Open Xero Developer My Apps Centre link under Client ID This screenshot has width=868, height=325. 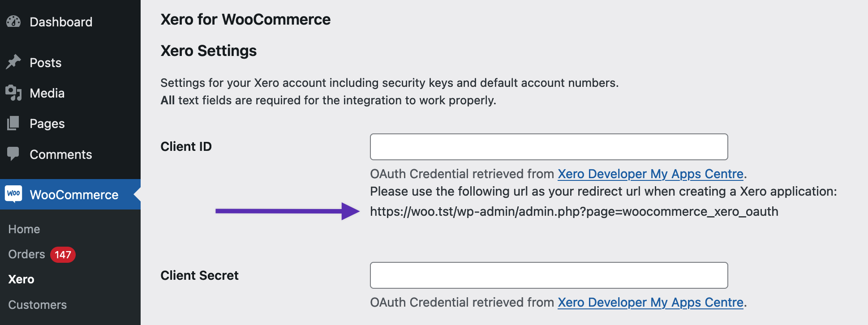click(x=650, y=174)
